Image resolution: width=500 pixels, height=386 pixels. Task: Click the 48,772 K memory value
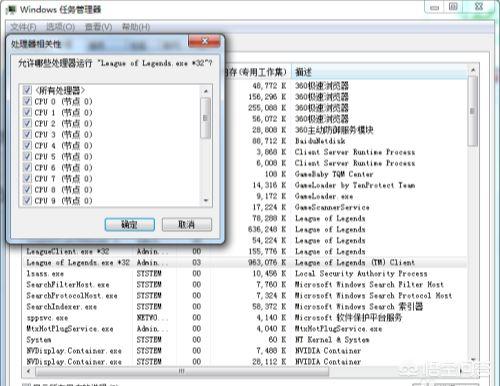269,86
